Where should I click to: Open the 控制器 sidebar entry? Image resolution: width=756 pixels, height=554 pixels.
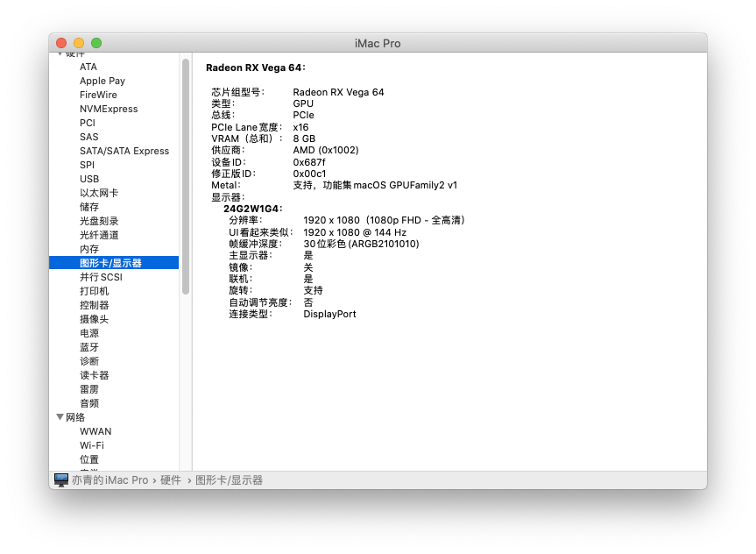click(x=94, y=304)
